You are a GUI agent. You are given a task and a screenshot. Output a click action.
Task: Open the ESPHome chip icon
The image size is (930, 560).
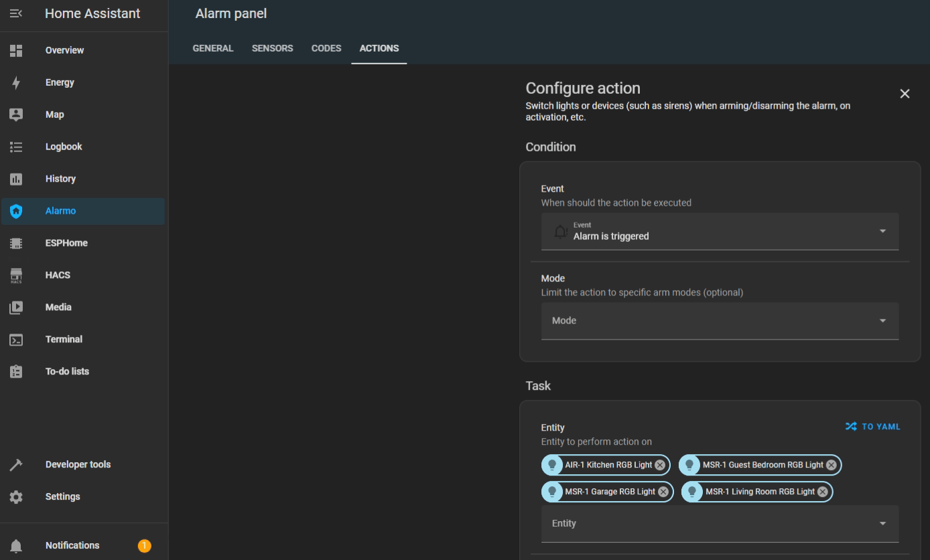(x=16, y=243)
